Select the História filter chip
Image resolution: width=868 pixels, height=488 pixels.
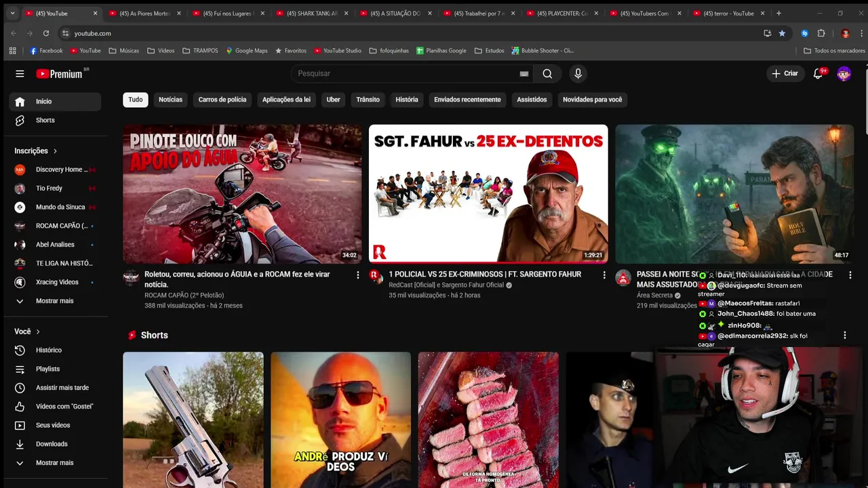coord(407,100)
